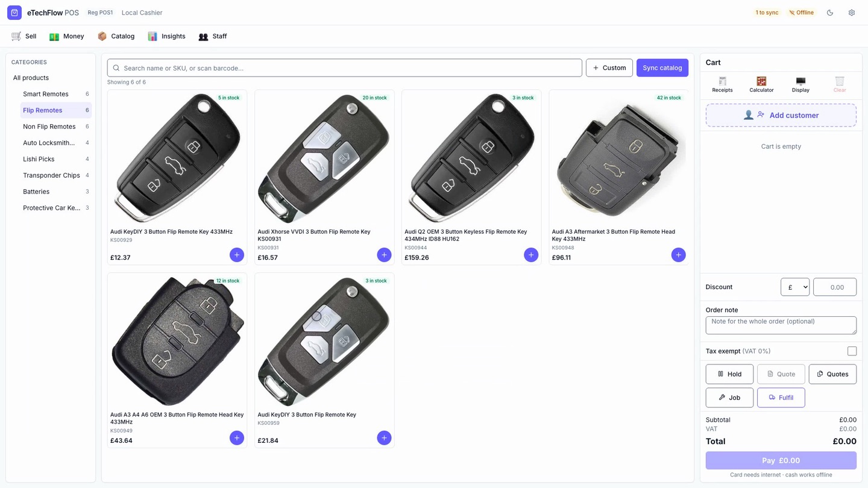Select Batteries category
The width and height of the screenshot is (868, 488).
pos(55,192)
